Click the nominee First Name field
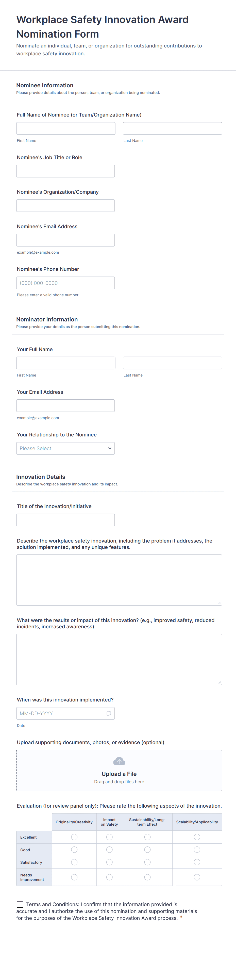Viewport: 236px width, 980px height. coord(66,128)
